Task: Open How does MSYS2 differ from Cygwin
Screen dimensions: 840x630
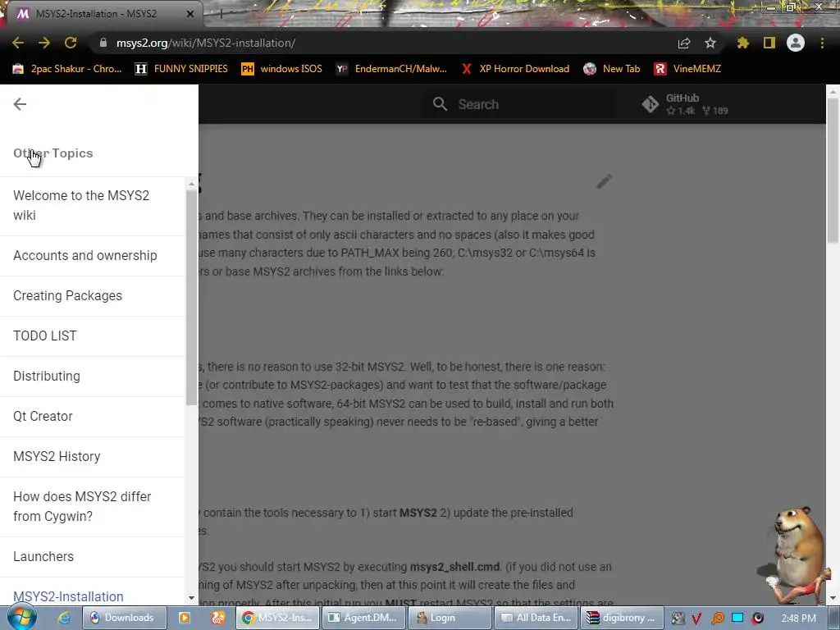Action: point(92,506)
